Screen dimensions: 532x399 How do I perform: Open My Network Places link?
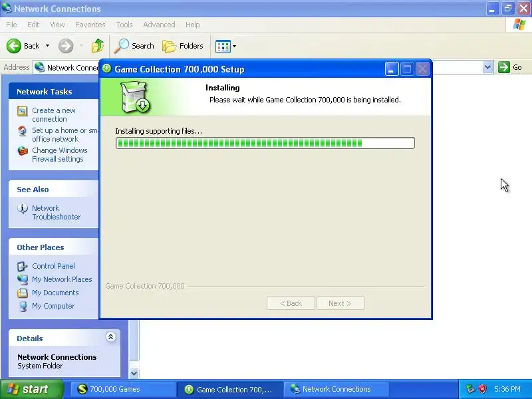62,279
